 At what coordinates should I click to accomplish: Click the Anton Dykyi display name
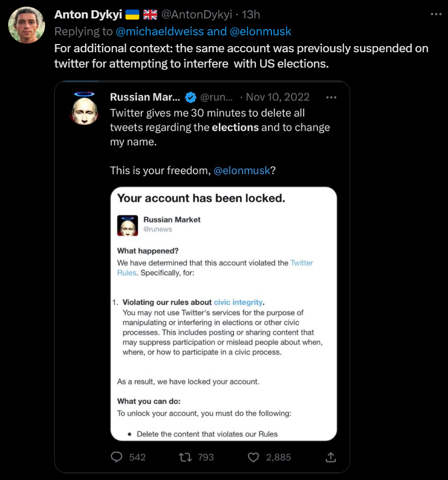point(88,14)
